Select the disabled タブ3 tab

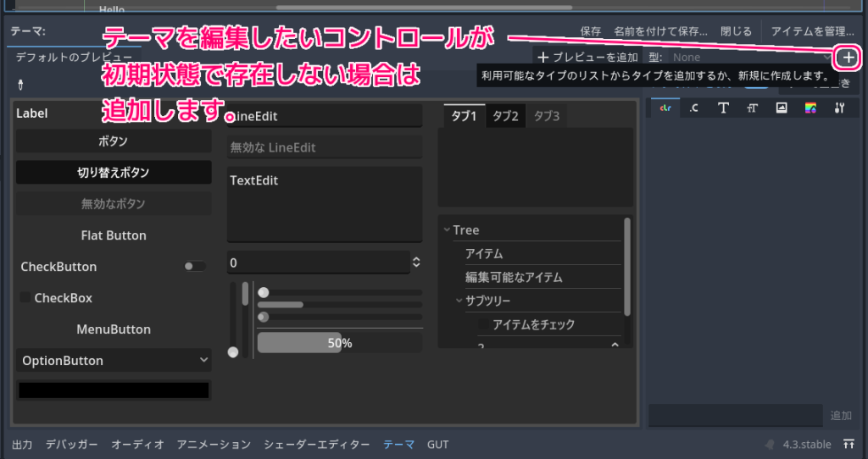(x=547, y=116)
